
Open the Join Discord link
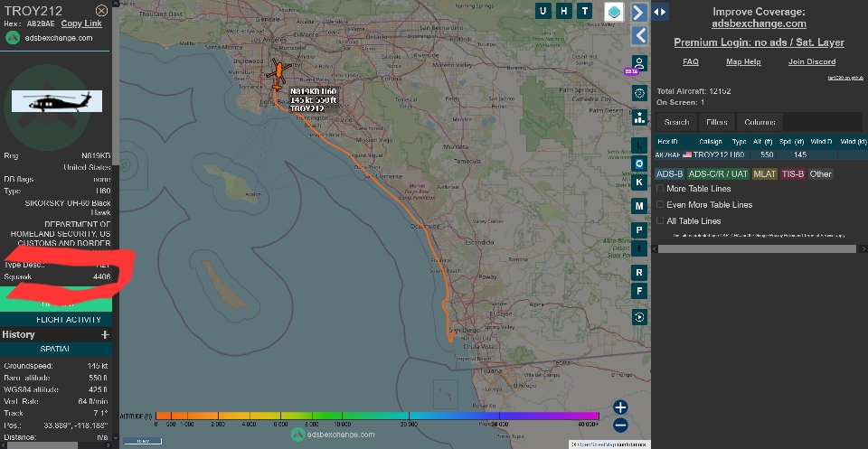click(812, 61)
